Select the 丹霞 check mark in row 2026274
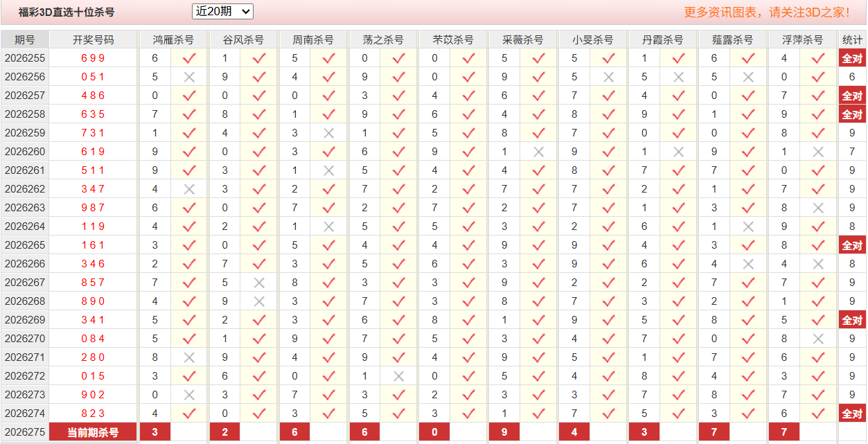This screenshot has width=868, height=444. (679, 414)
